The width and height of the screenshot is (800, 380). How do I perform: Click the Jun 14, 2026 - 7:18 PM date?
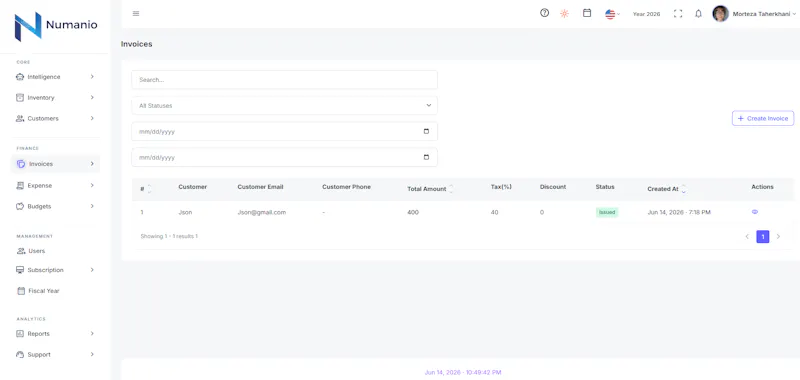click(679, 212)
